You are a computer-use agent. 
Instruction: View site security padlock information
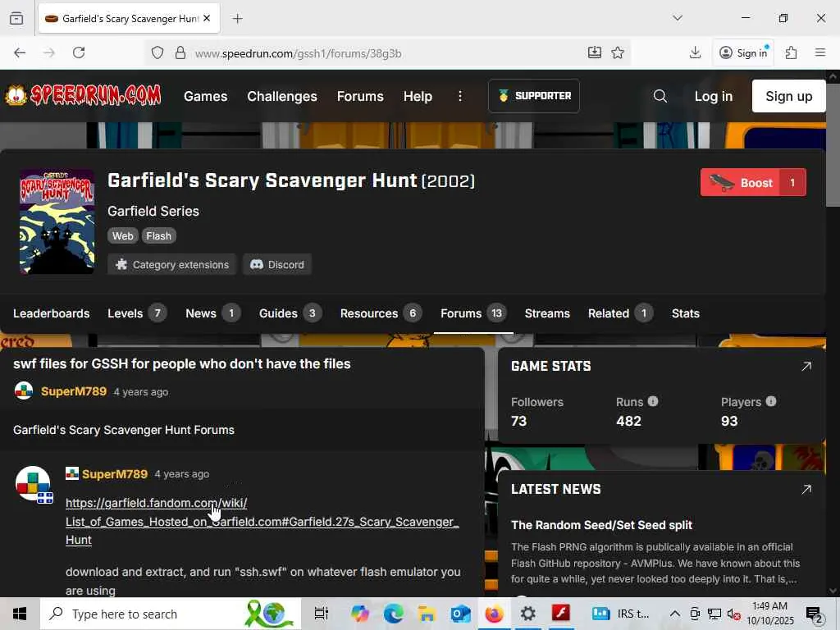[180, 52]
